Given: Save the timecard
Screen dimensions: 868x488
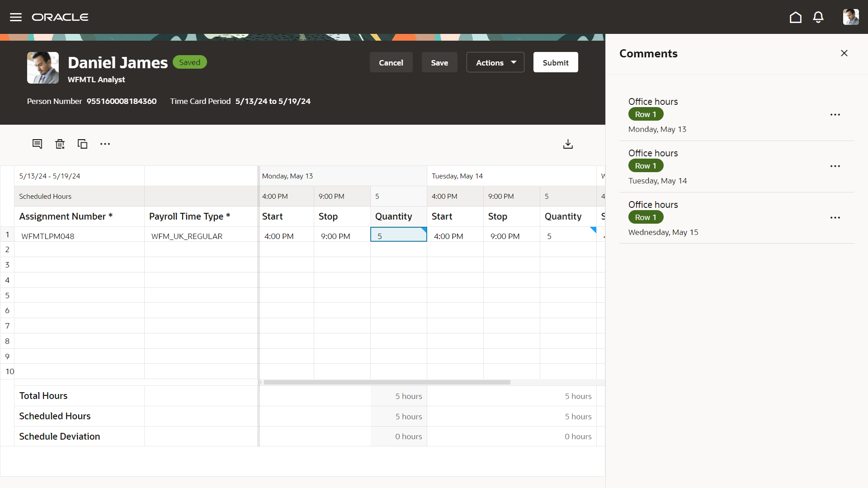Looking at the screenshot, I should point(439,62).
